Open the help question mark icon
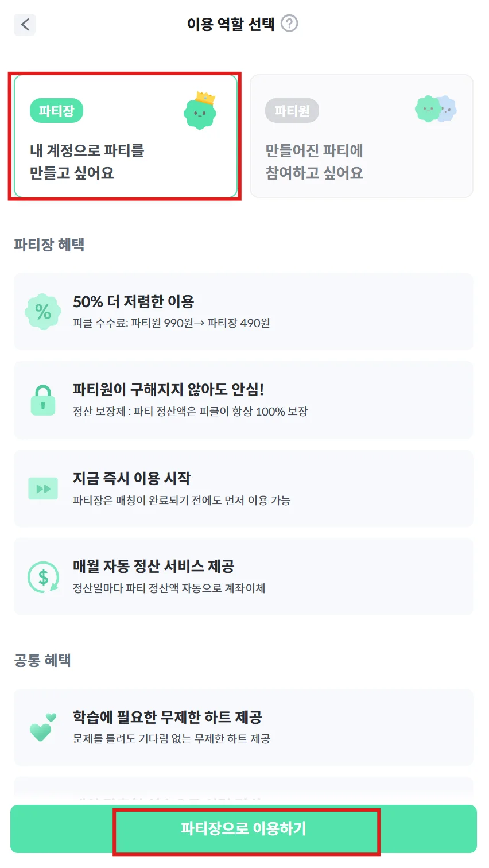Viewport: 489px width, 868px height. [x=289, y=24]
